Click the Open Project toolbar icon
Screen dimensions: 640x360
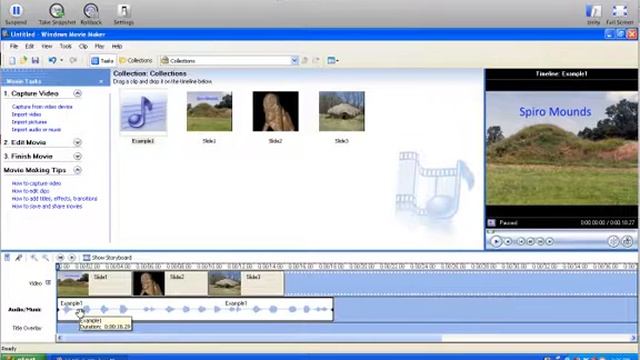(x=24, y=60)
